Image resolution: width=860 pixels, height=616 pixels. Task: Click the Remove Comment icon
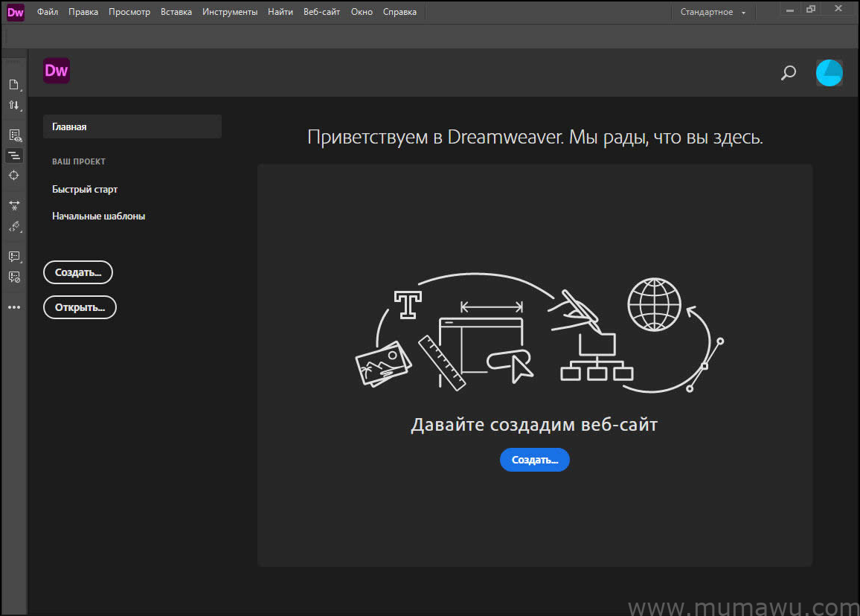point(13,277)
